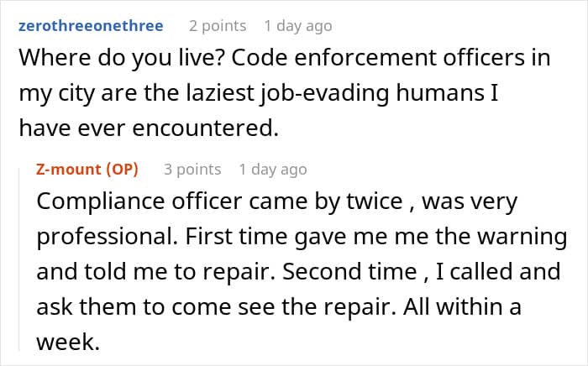Viewport: 588px width, 366px height.
Task: Click the "2 points" score on the first comment
Action: 218,26
